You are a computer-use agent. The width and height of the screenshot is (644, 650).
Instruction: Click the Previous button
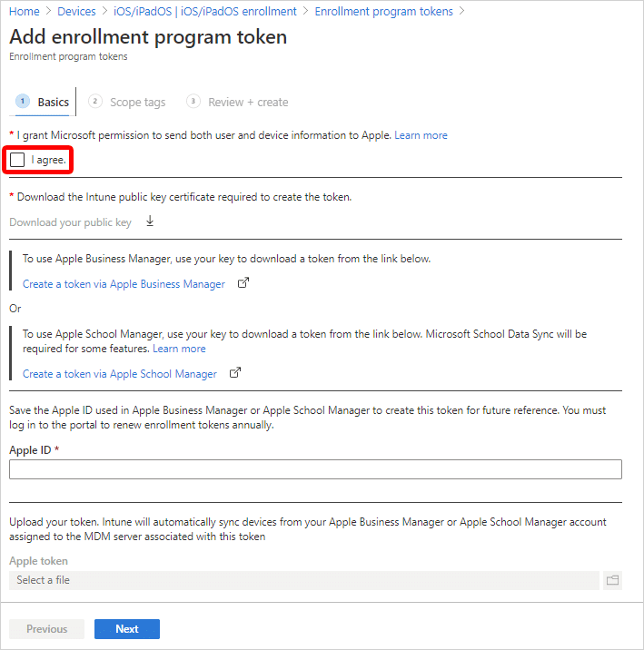pos(47,629)
